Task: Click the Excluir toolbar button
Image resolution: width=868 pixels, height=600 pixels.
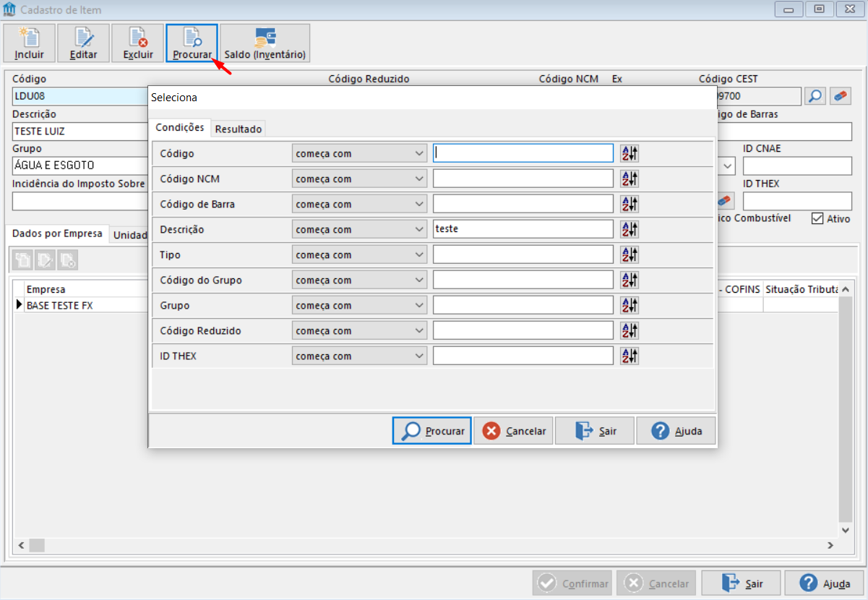Action: [138, 43]
